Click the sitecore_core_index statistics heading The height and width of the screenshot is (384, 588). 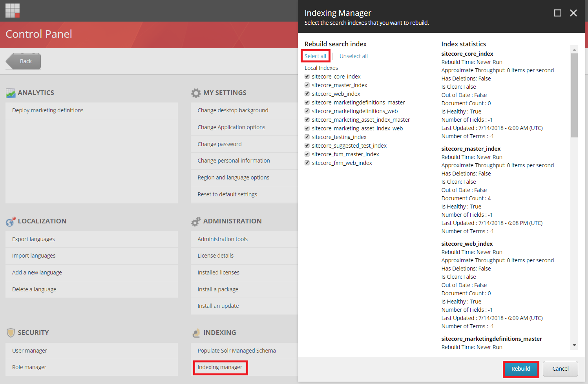pos(467,54)
